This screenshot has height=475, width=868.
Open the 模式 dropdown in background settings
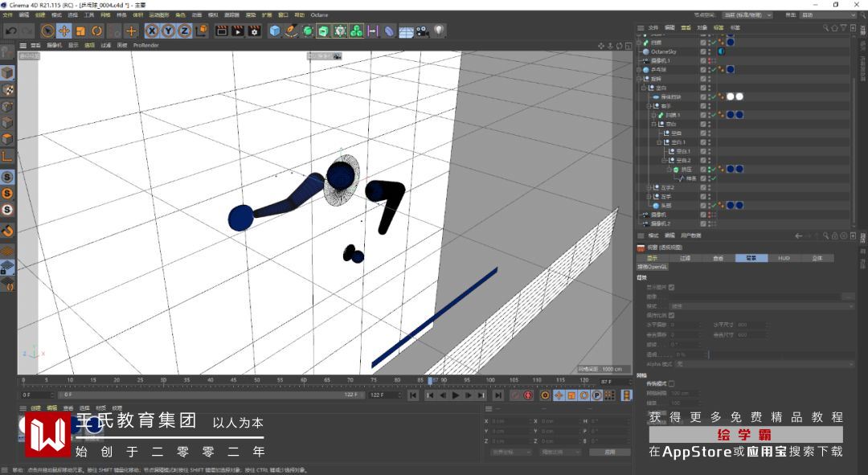tap(762, 306)
